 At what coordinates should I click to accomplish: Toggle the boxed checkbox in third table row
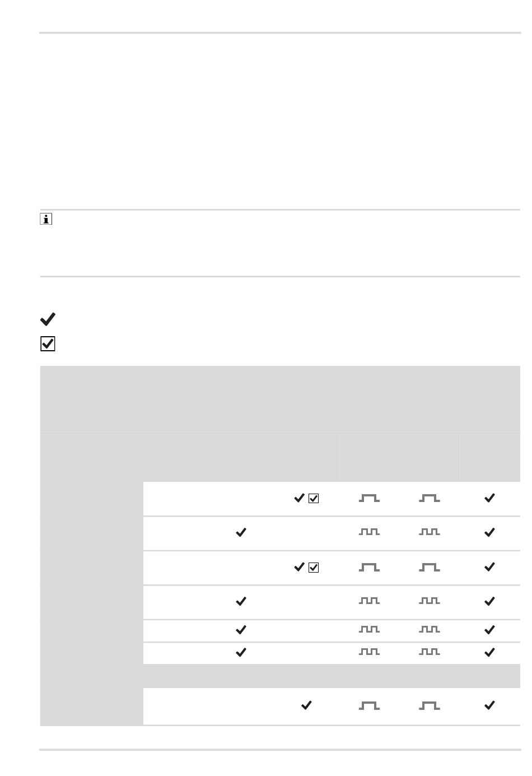tap(314, 568)
